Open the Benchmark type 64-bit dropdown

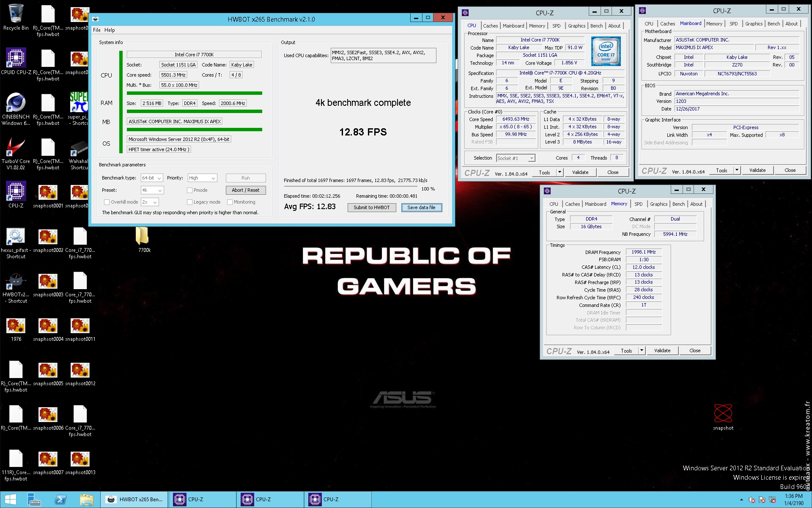(152, 178)
